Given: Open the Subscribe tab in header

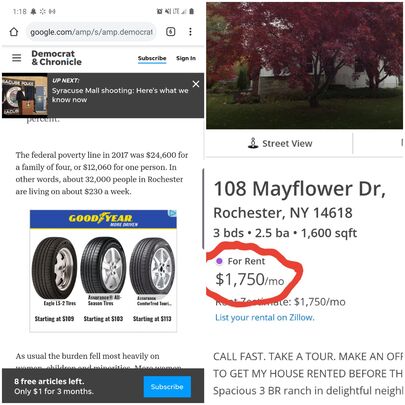Looking at the screenshot, I should tap(152, 58).
